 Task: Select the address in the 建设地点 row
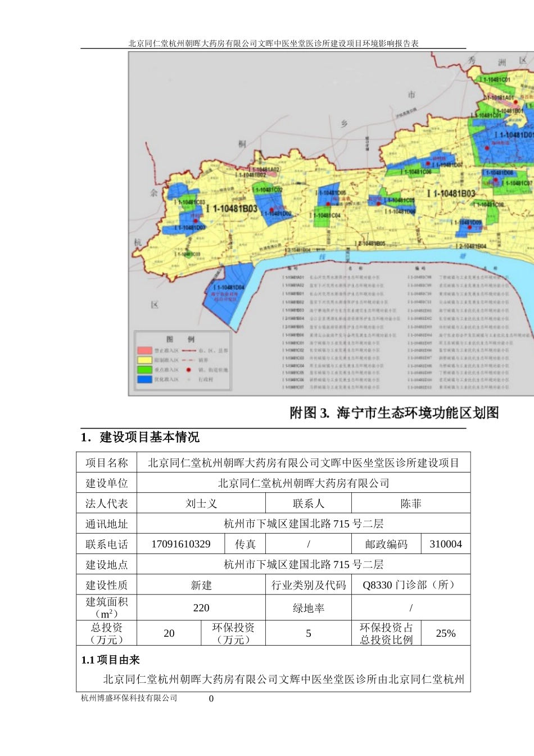pyautogui.click(x=304, y=564)
